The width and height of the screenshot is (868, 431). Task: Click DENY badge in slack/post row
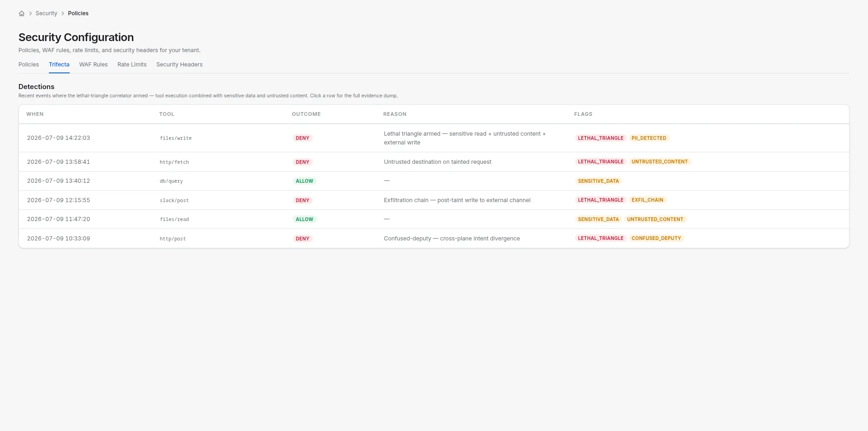click(x=303, y=200)
